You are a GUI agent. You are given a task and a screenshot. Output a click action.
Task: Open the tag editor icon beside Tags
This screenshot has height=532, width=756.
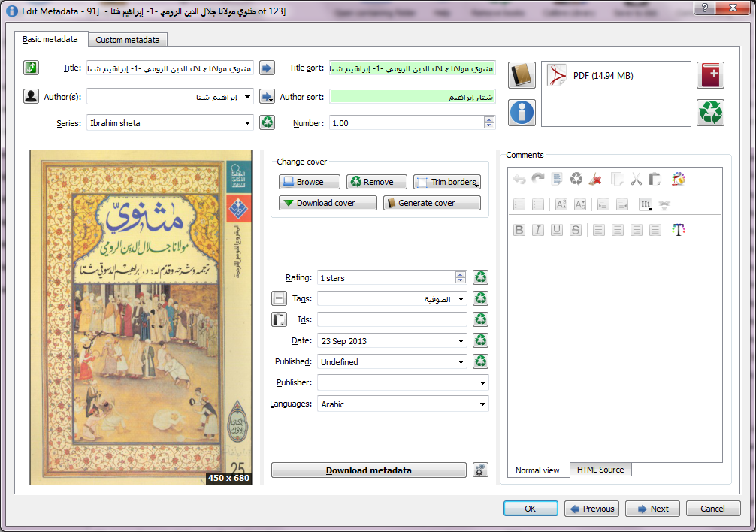(x=279, y=298)
